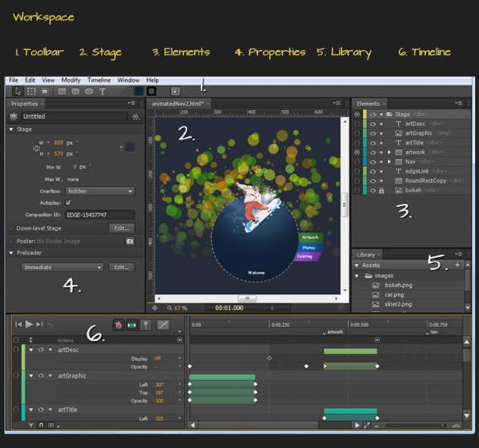The image size is (479, 448).
Task: Expand the Nav element in Elements
Action: [390, 161]
